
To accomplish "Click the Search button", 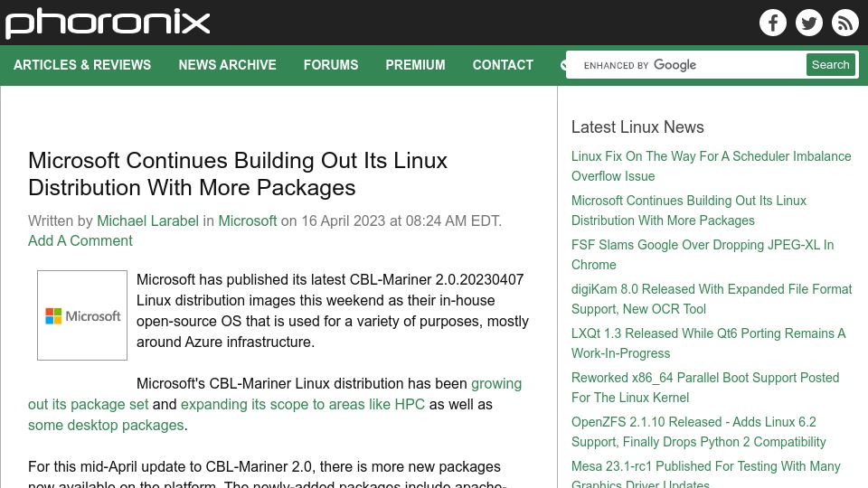I will click(830, 65).
